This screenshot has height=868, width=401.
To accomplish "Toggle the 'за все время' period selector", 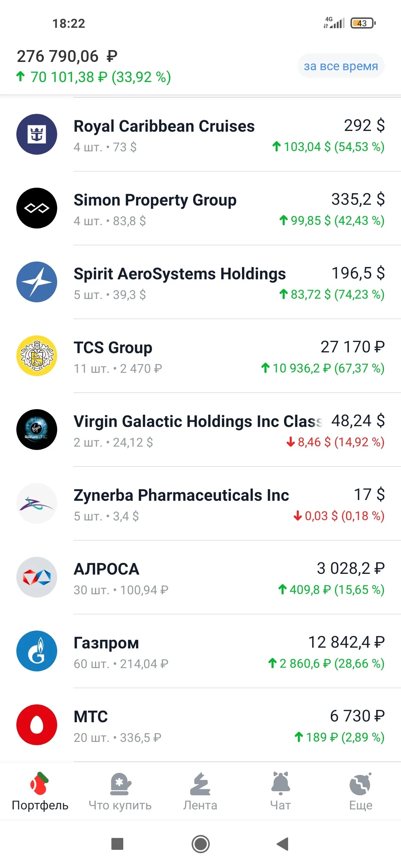I will [341, 66].
